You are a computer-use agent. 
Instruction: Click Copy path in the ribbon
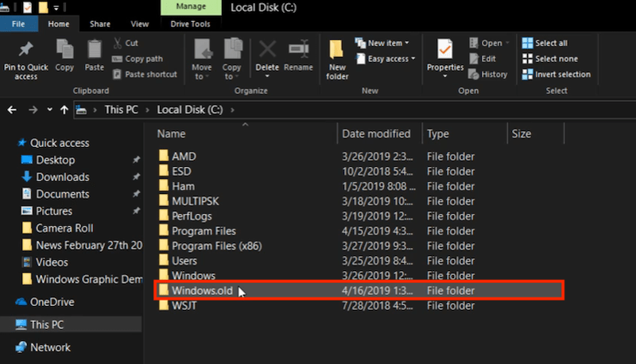(138, 59)
